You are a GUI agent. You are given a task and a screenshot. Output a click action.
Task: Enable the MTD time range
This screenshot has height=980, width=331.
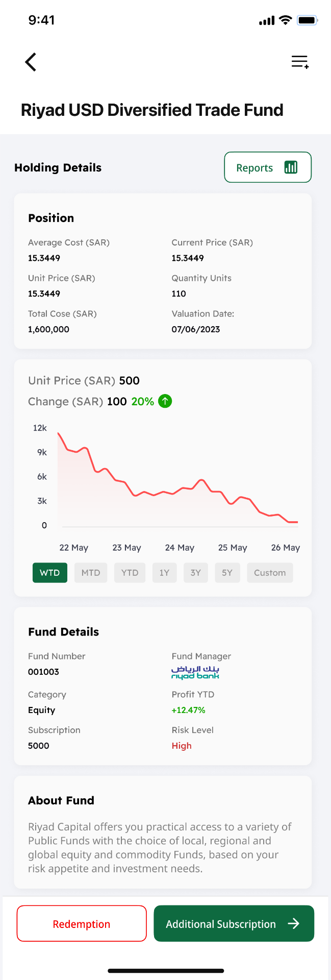pos(90,572)
